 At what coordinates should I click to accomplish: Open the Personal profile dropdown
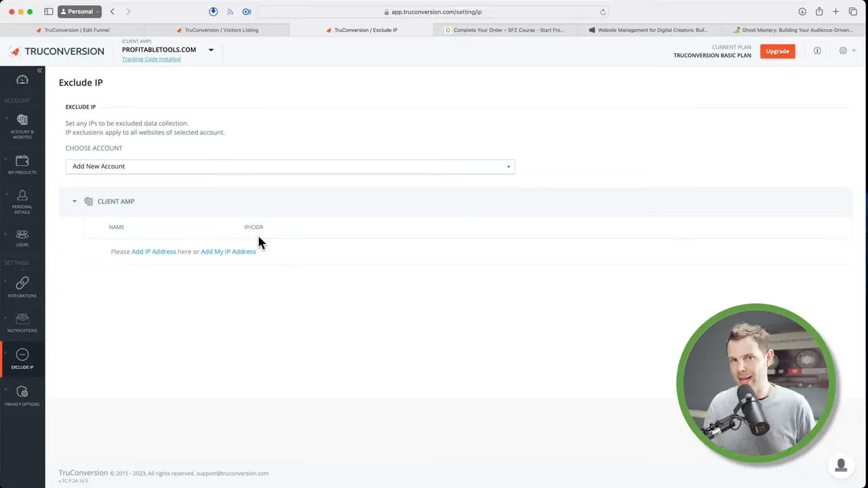click(80, 12)
